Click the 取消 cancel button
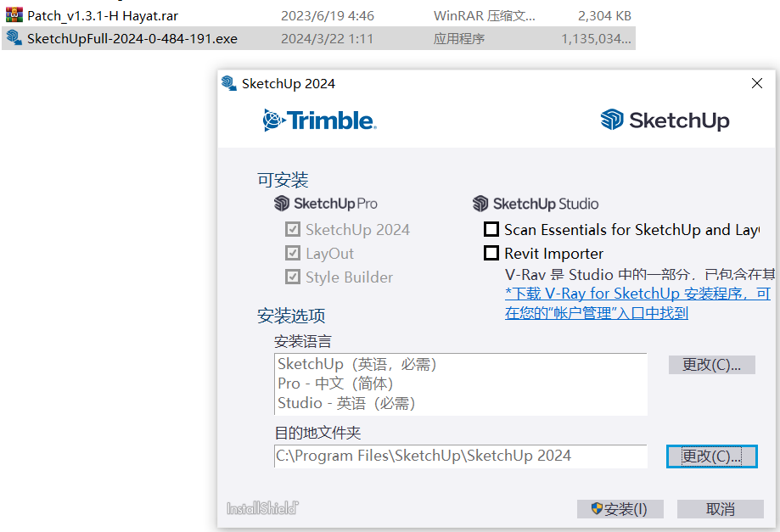The width and height of the screenshot is (780, 532). [720, 509]
